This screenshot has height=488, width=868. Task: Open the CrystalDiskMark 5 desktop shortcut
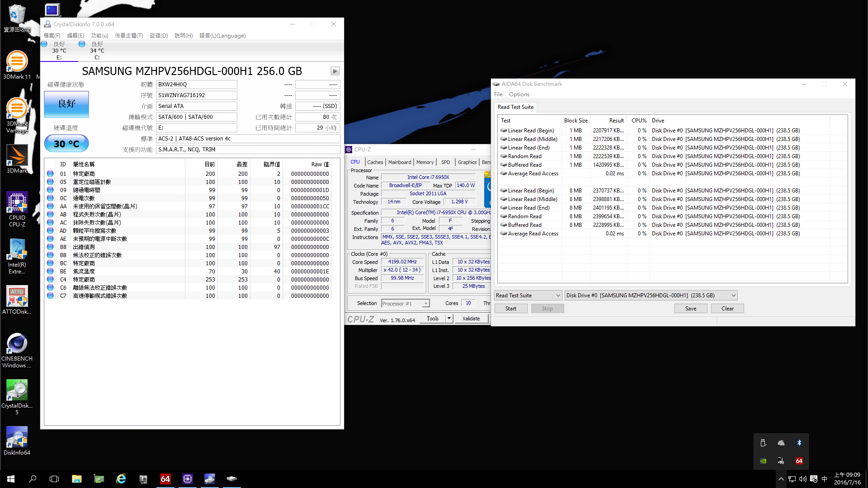click(x=17, y=397)
